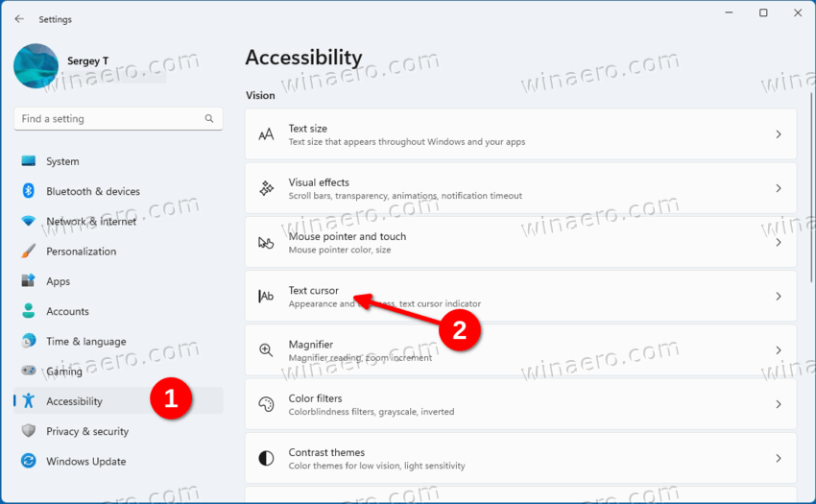Open Apps settings page
This screenshot has width=816, height=504.
[58, 281]
